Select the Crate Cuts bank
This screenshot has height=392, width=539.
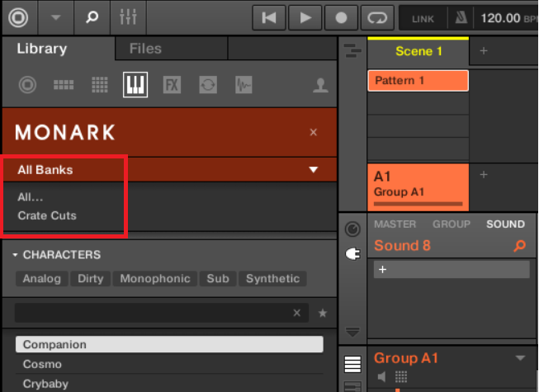click(47, 215)
